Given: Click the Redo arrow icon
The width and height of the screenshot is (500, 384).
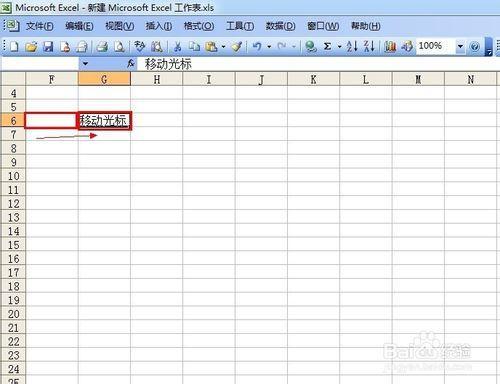Looking at the screenshot, I should point(282,46).
